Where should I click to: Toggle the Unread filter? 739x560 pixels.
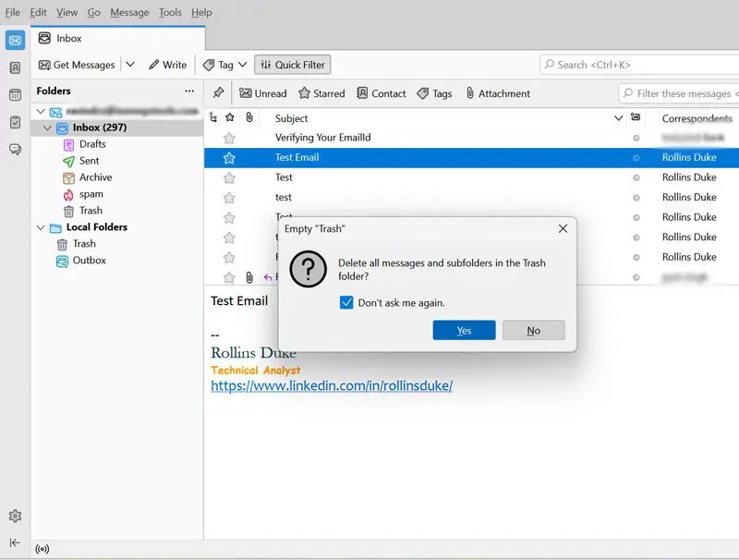263,93
